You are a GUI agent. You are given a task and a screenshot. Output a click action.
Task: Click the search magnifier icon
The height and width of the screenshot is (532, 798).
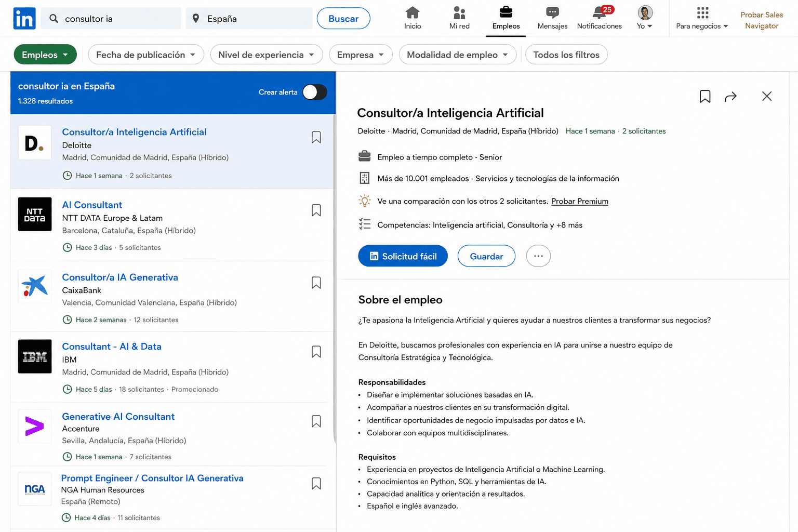(x=54, y=19)
